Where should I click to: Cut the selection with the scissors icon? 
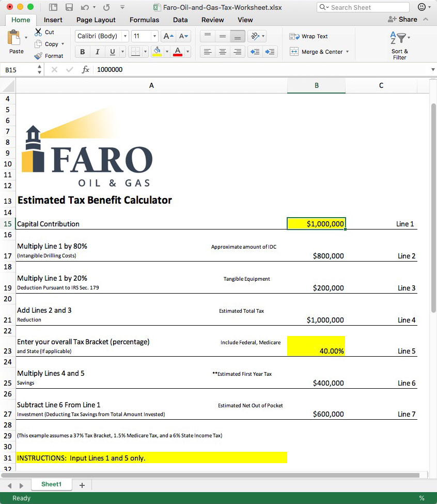38,32
